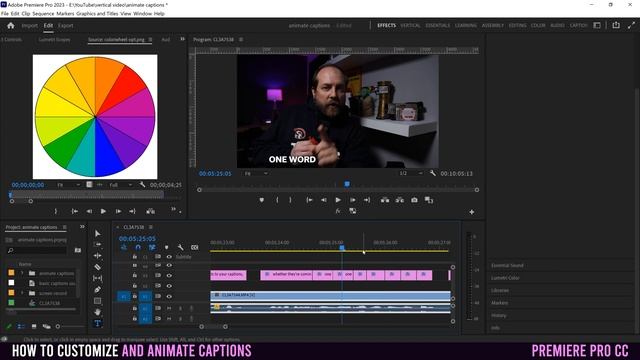
Task: Switch Project panel to Icon View
Action: 34,327
